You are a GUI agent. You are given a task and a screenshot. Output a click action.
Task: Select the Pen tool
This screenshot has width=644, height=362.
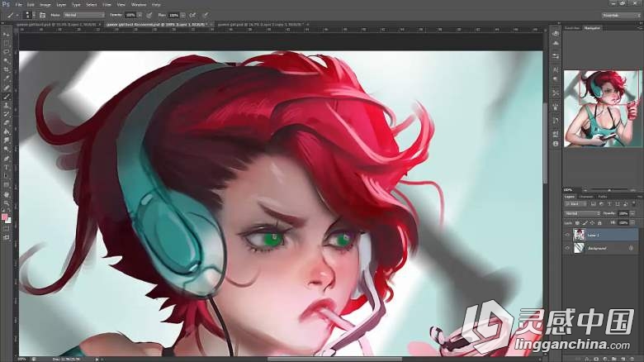[6, 159]
